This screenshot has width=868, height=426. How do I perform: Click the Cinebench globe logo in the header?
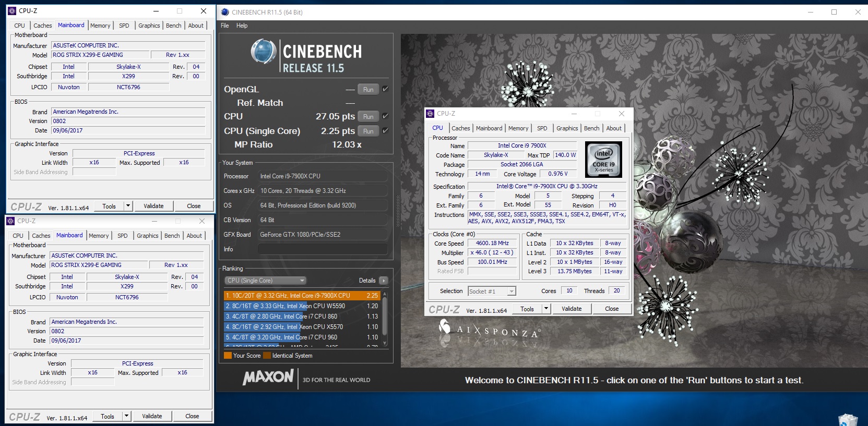264,52
